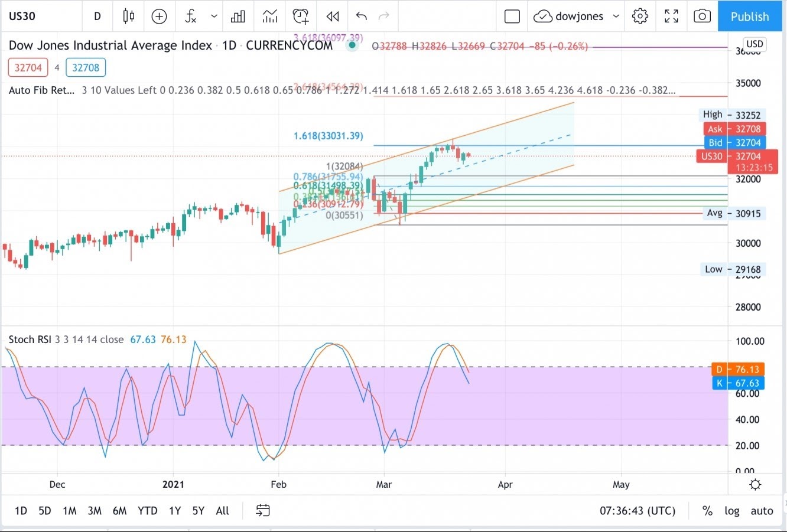Open the go to date calendar icon

click(x=263, y=511)
